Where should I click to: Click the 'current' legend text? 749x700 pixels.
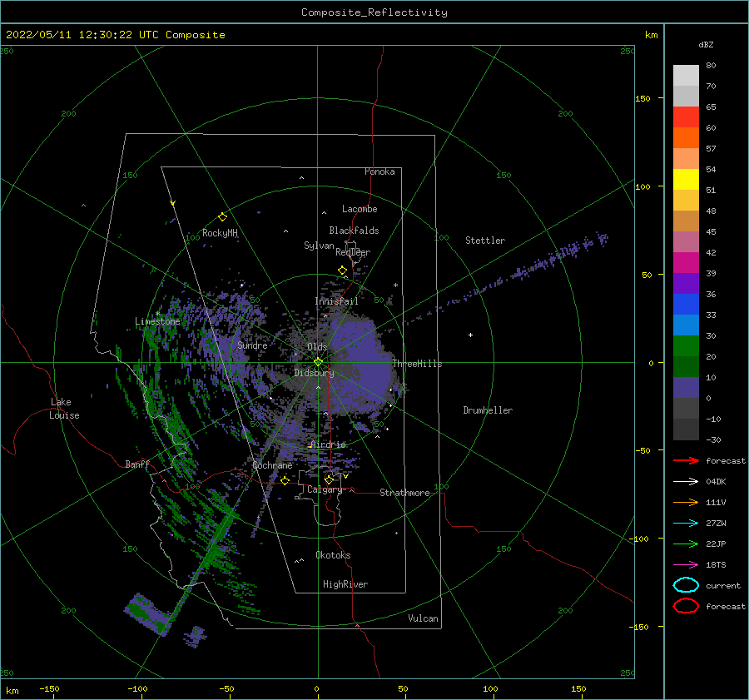point(723,585)
